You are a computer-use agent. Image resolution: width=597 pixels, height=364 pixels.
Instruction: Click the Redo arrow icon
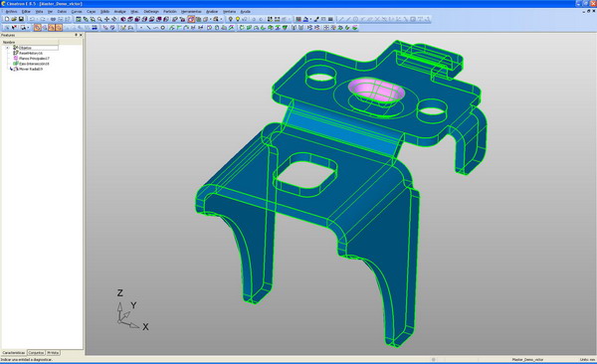[43, 19]
